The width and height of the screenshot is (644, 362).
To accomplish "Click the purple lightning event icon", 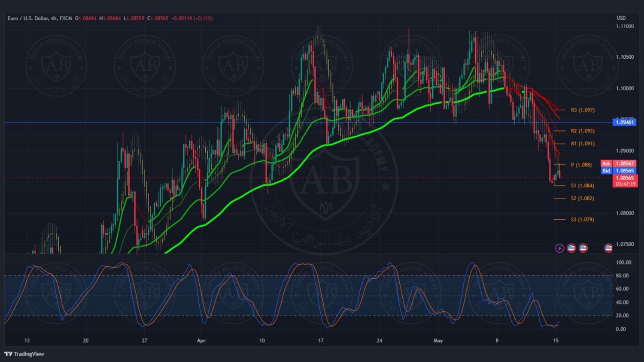I will click(559, 248).
